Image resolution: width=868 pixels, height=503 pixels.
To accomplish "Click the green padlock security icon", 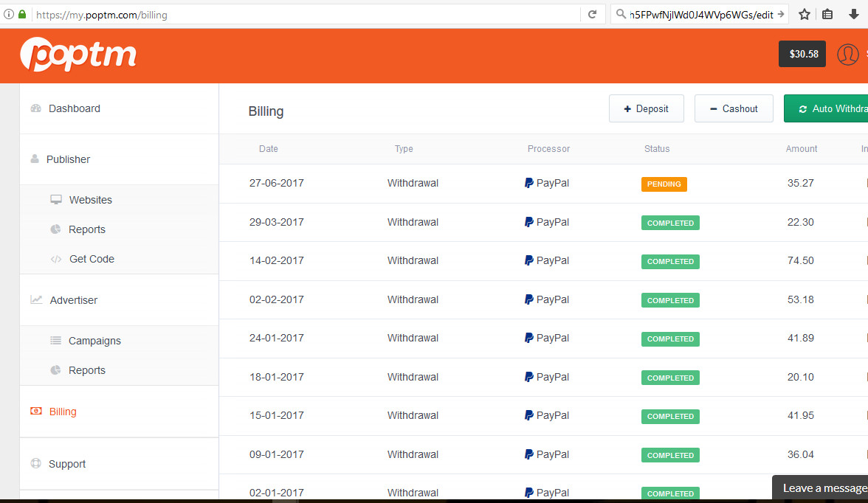I will (x=22, y=15).
